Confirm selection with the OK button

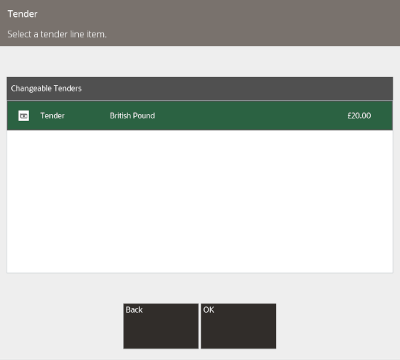coord(238,326)
